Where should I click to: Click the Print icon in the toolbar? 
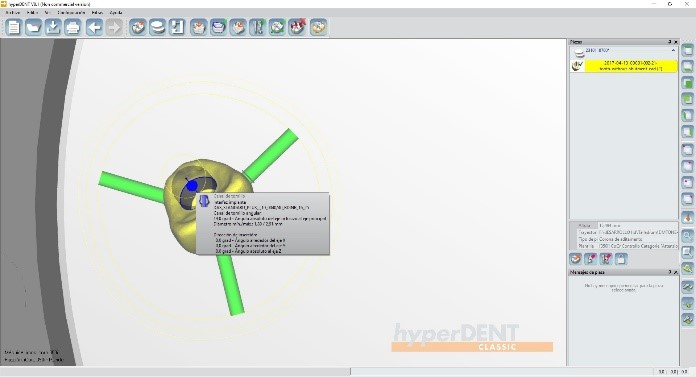tap(72, 28)
